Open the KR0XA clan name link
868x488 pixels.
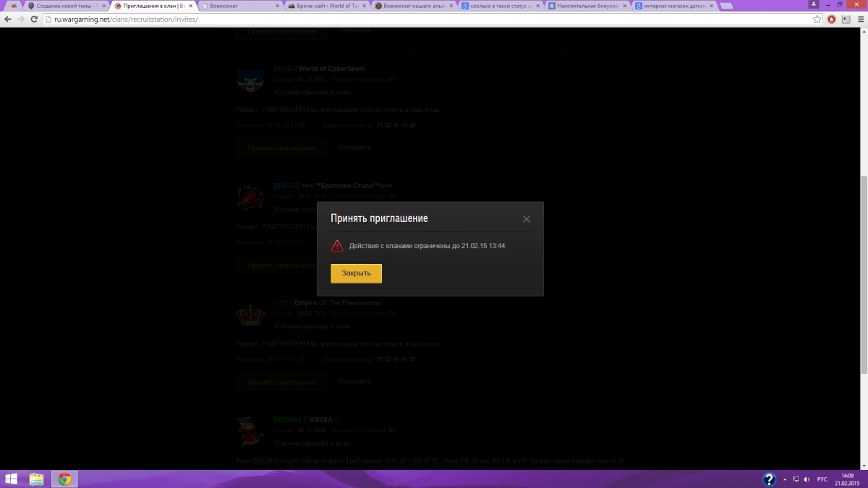(x=307, y=419)
